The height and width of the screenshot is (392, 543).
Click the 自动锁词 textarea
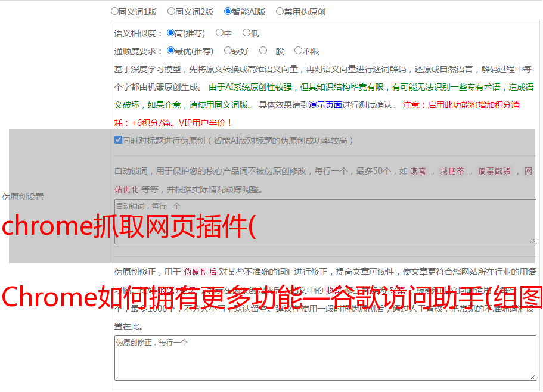(325, 222)
